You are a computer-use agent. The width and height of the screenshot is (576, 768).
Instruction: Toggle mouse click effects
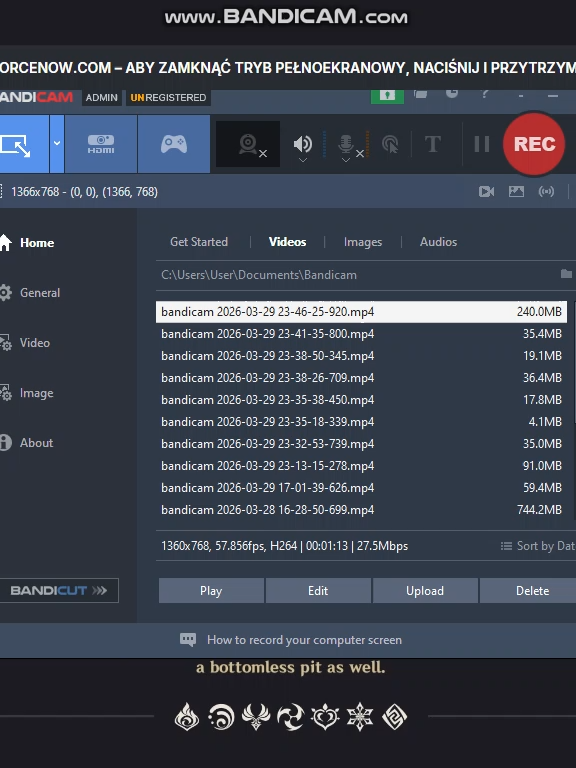pos(390,144)
